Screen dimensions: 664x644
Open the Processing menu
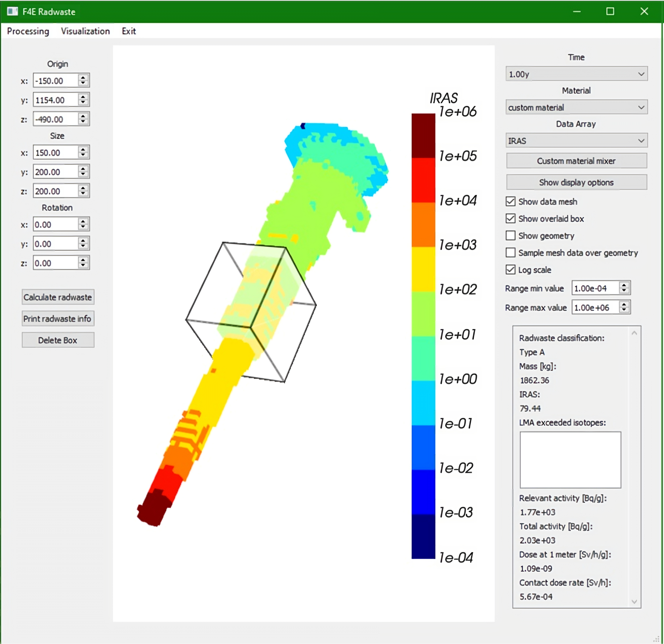pyautogui.click(x=28, y=31)
